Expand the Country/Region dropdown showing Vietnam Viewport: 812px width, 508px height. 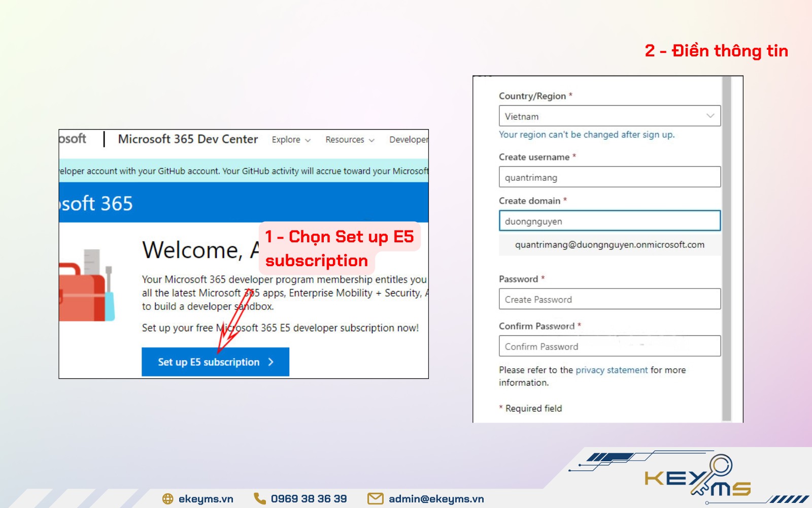point(610,116)
